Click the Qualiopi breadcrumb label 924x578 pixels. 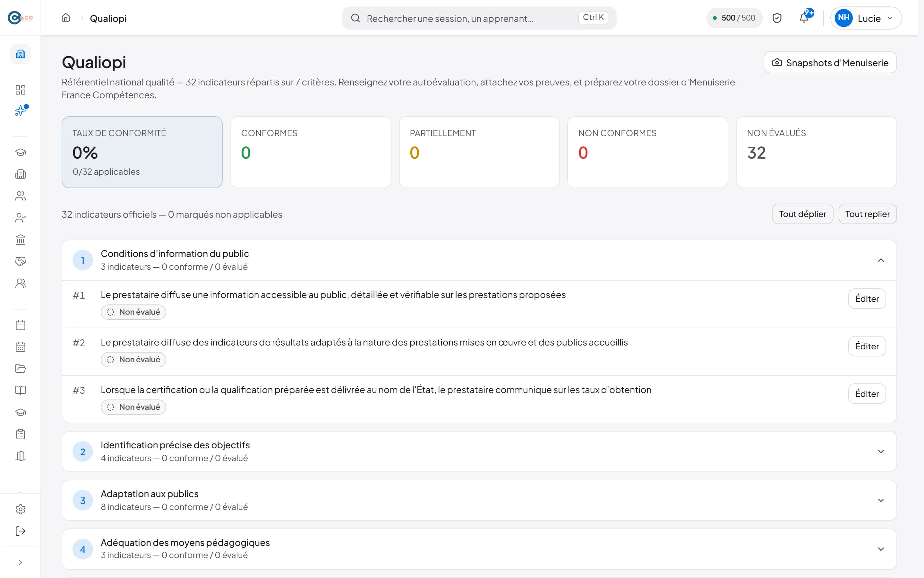pyautogui.click(x=108, y=18)
